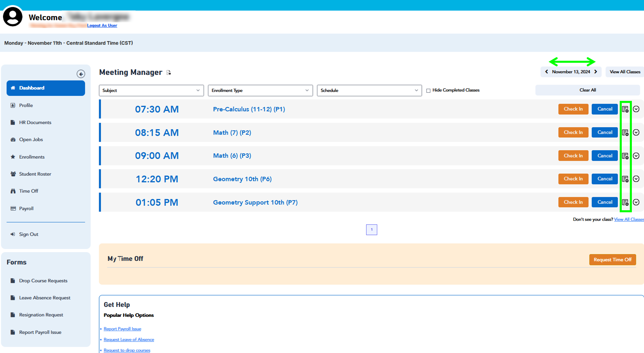Click the Meeting Manager document icon beside title
The height and width of the screenshot is (353, 644).
click(169, 73)
